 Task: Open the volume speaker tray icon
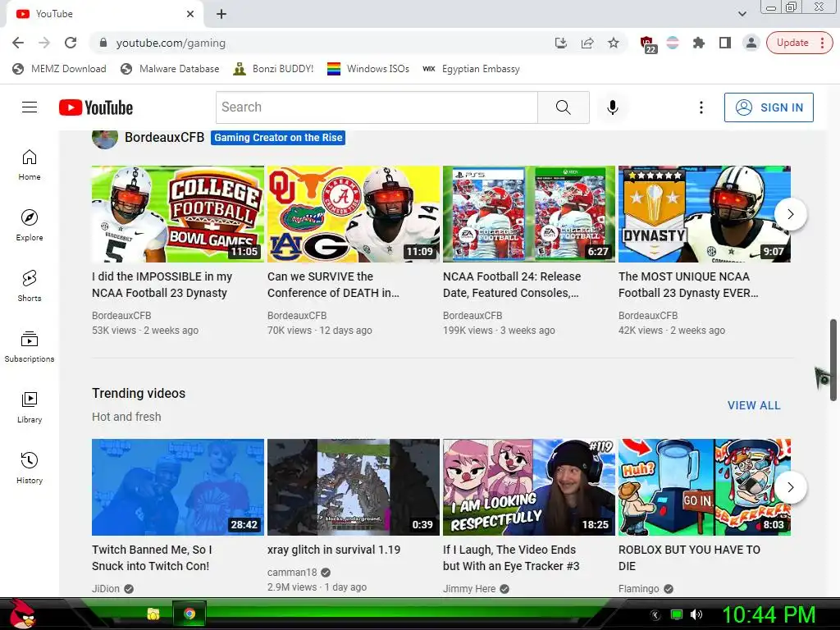[696, 614]
